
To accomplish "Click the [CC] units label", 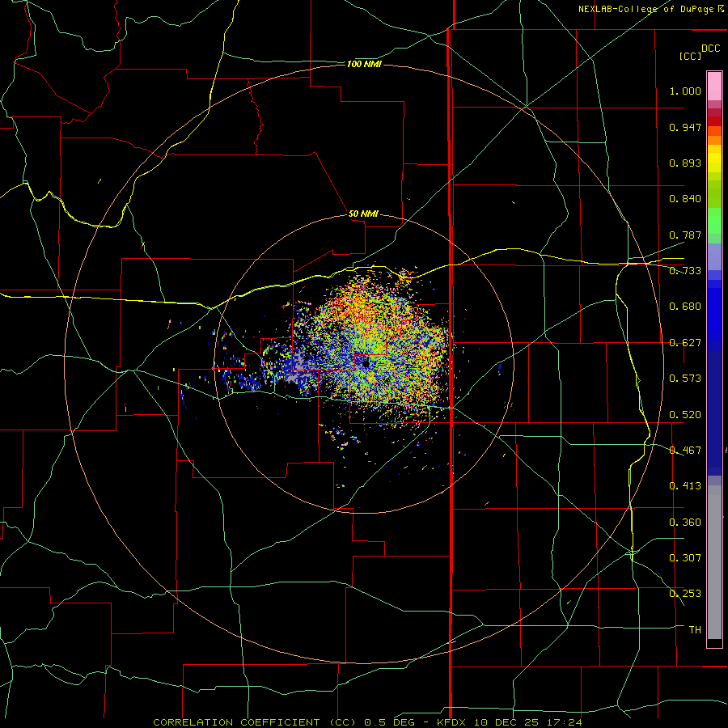I will (x=690, y=56).
